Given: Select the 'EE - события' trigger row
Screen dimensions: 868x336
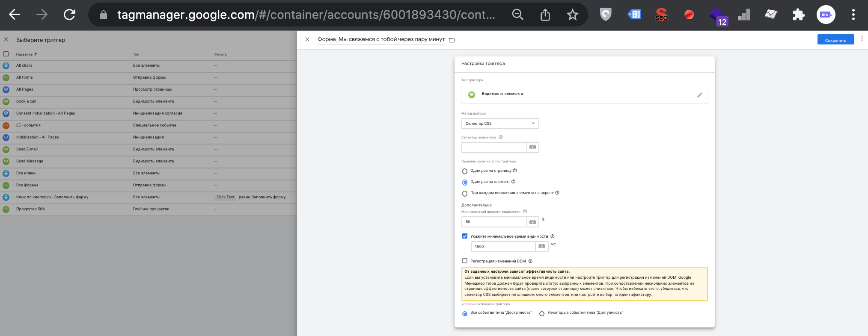Looking at the screenshot, I should click(149, 125).
